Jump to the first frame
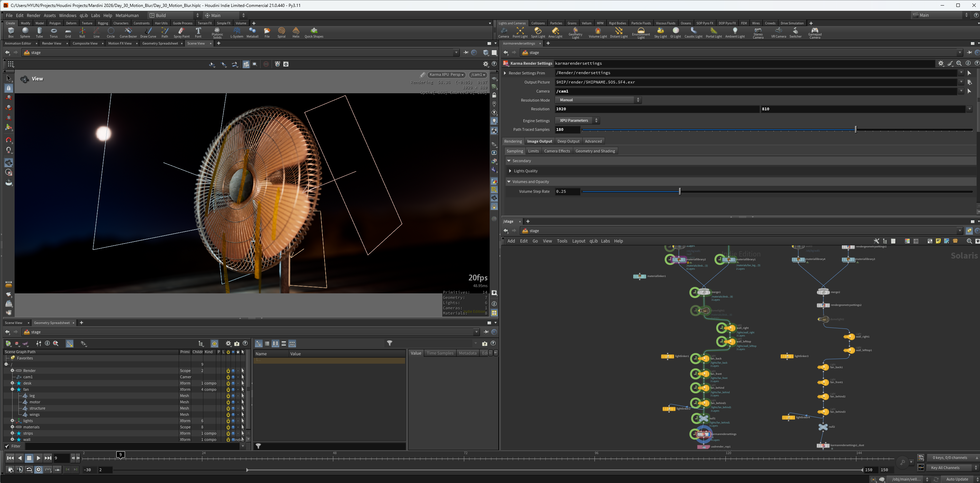The width and height of the screenshot is (980, 483). coord(10,458)
